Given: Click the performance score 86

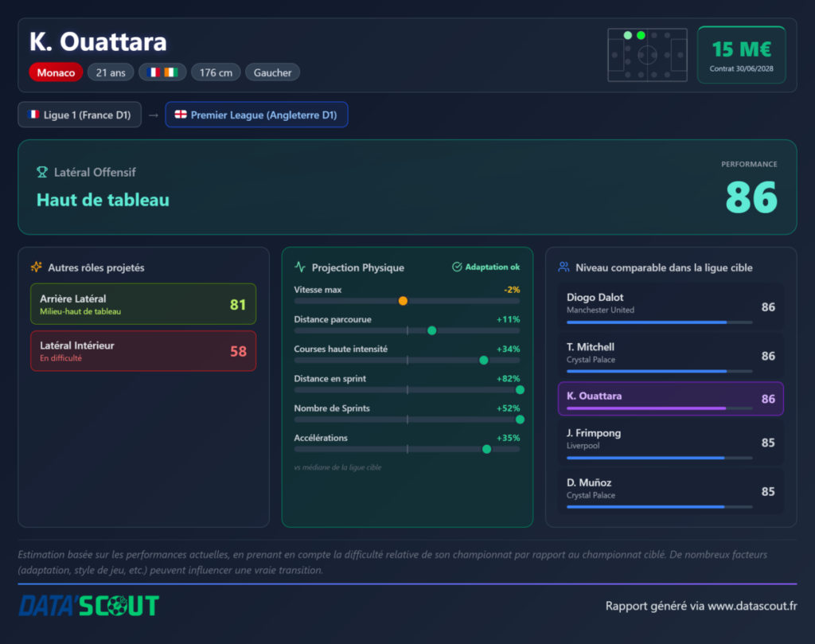Looking at the screenshot, I should point(751,197).
